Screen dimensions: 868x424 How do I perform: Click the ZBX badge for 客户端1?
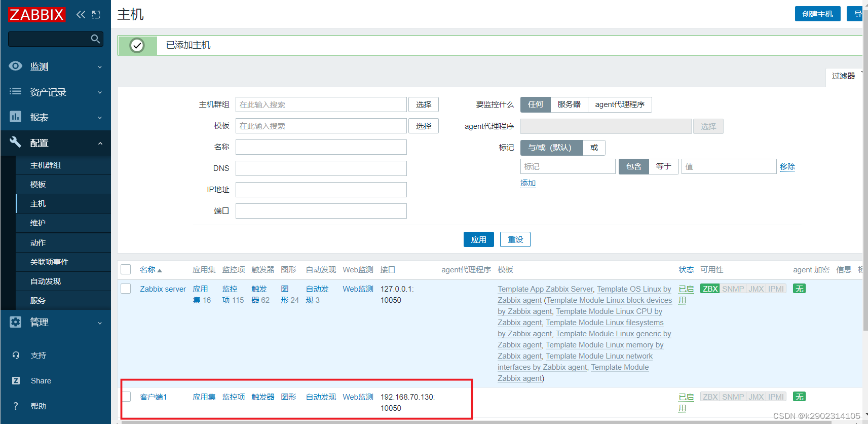point(710,397)
